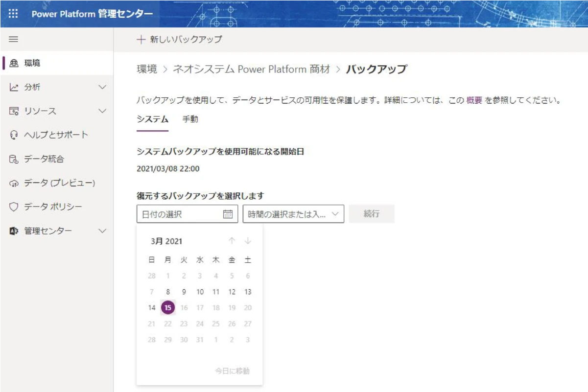Click the ヘルプとサポート headset icon

tap(14, 135)
